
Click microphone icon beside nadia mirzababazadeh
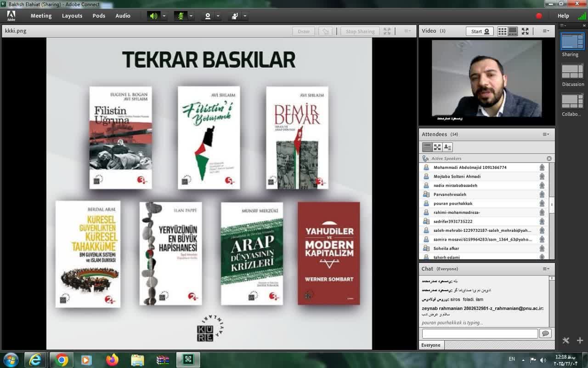pyautogui.click(x=542, y=185)
